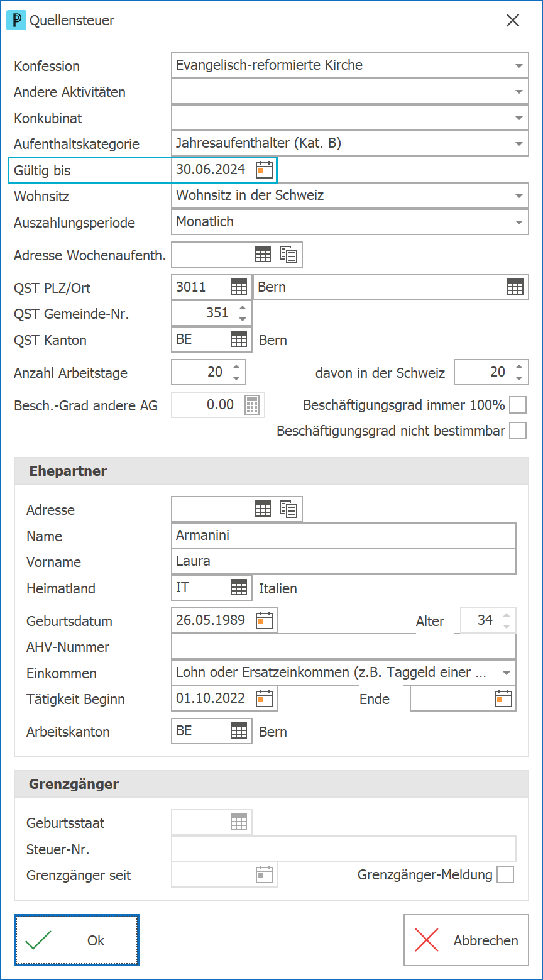Click the Alter value 34
The width and height of the screenshot is (543, 980).
[x=485, y=620]
